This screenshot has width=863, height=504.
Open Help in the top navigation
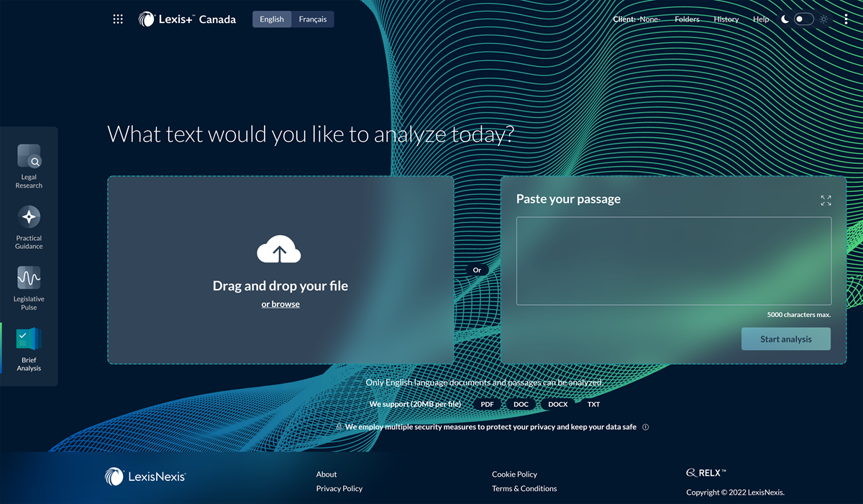pyautogui.click(x=761, y=19)
